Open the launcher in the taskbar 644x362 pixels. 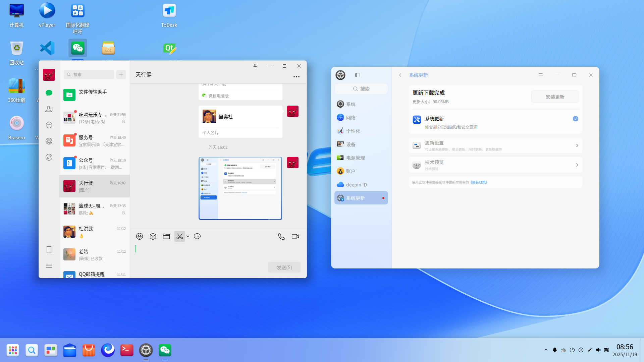[x=13, y=350]
